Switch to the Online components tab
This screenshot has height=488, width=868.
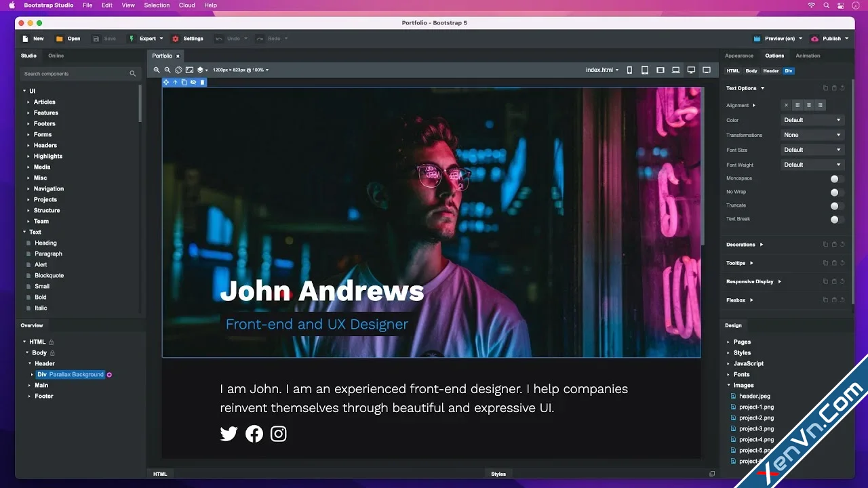click(x=56, y=56)
